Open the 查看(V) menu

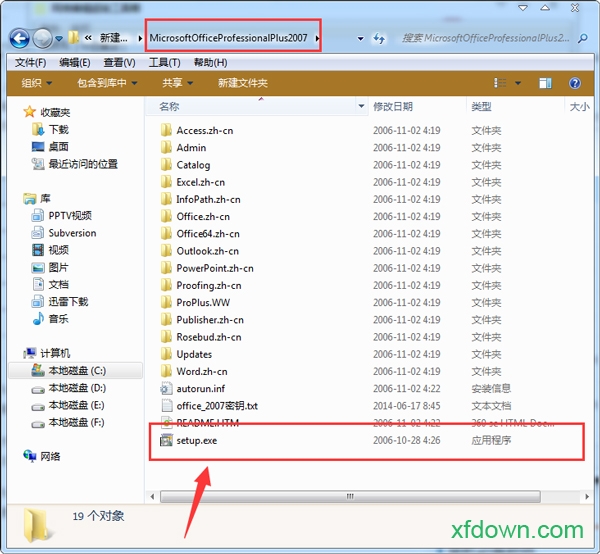119,62
